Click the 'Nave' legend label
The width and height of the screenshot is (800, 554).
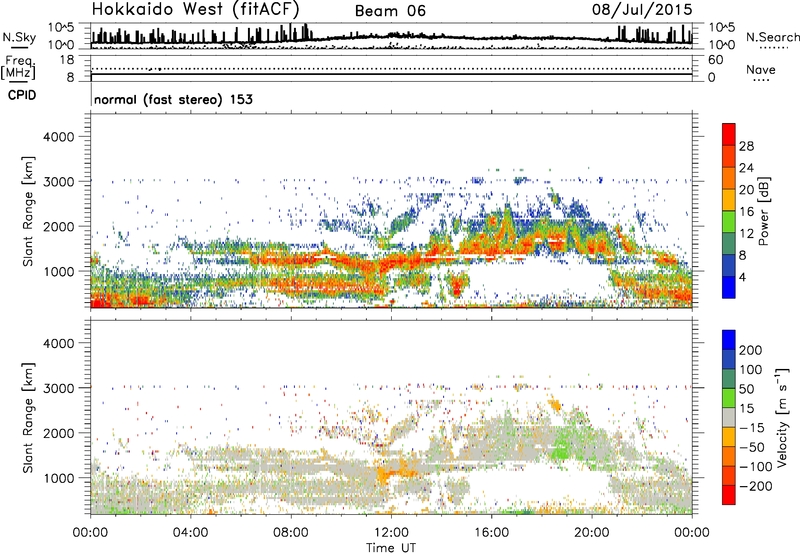click(761, 69)
